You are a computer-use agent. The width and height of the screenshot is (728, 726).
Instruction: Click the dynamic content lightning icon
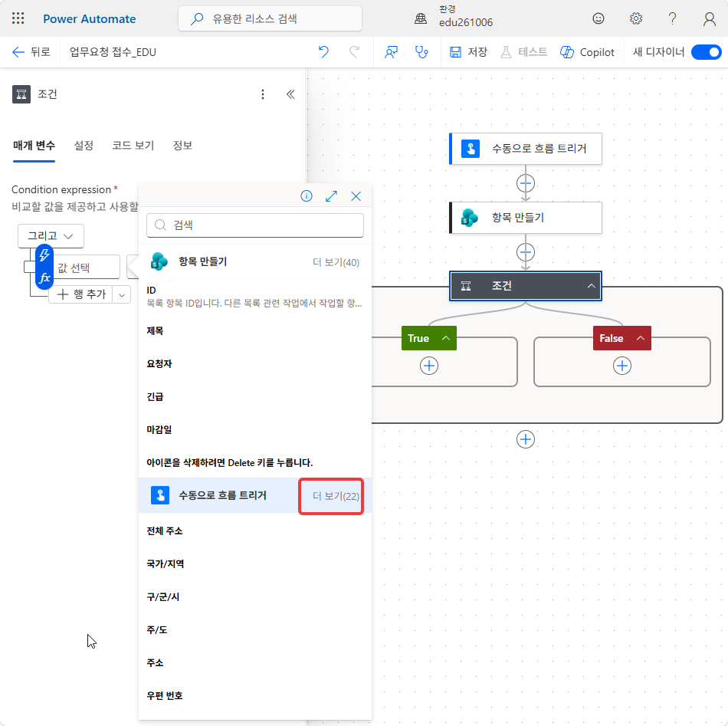click(44, 255)
